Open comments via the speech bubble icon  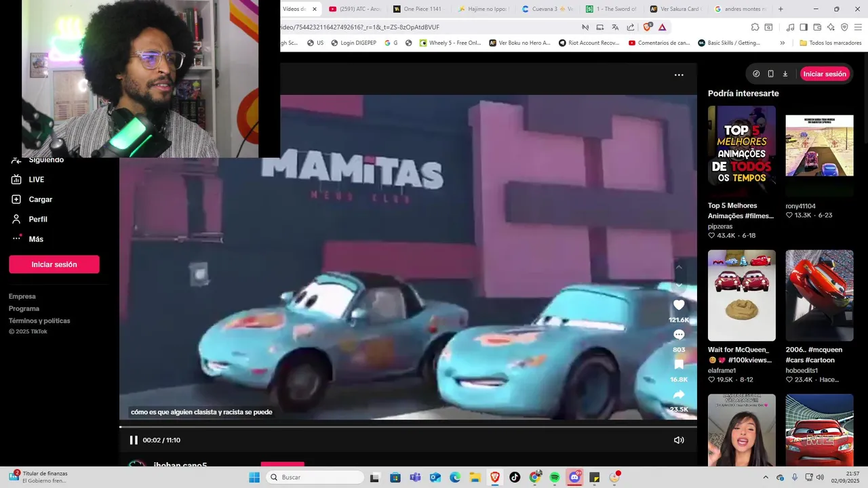pyautogui.click(x=679, y=335)
